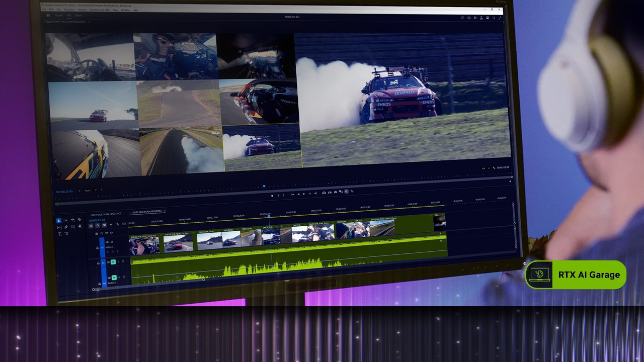This screenshot has width=644, height=362.
Task: Click the Export Frame camera icon
Action: 335,192
